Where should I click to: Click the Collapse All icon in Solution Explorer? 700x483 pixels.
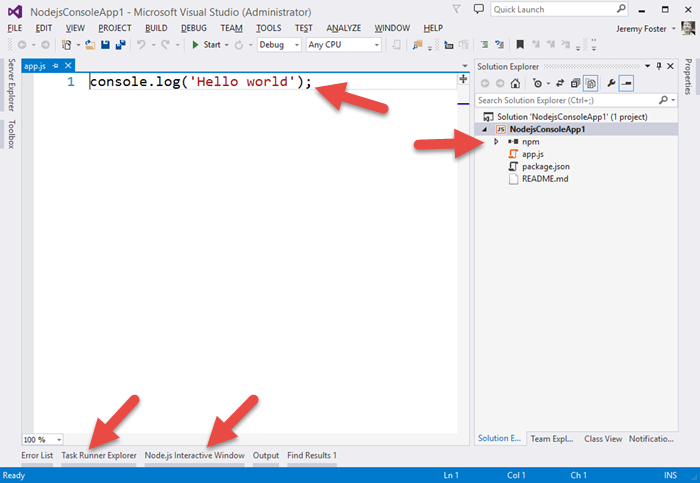click(x=576, y=84)
